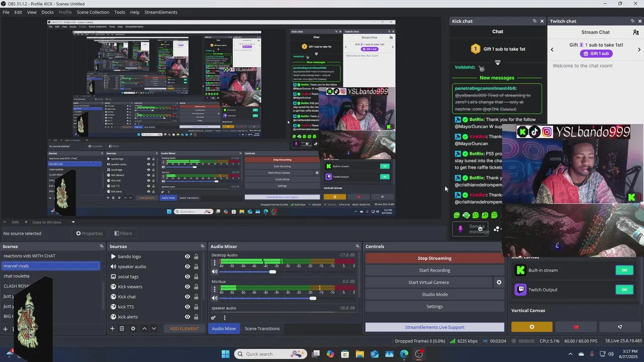
Task: Click Gift 1 sub button in Twitch chat
Action: tap(596, 53)
